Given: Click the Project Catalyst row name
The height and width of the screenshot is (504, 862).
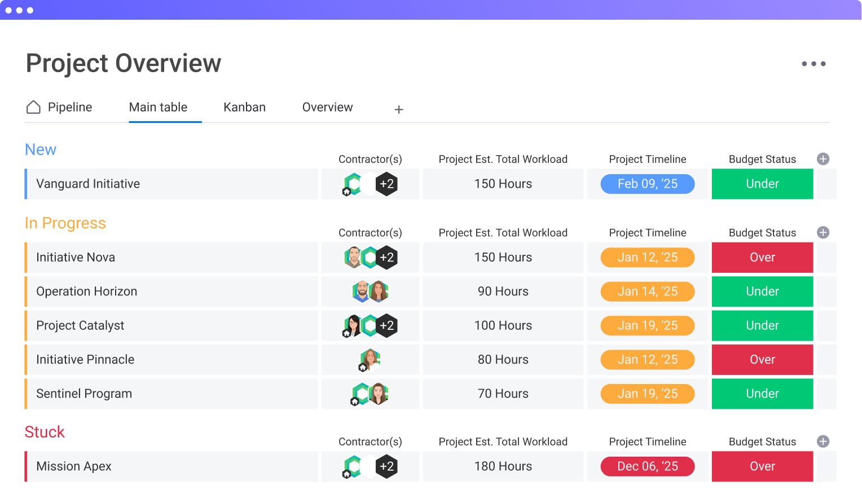Looking at the screenshot, I should 80,325.
